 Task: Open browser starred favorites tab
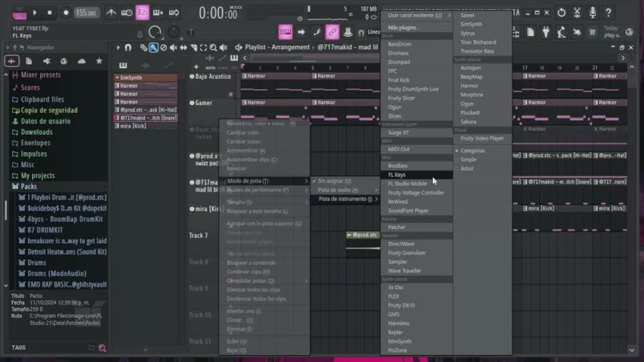[x=99, y=61]
